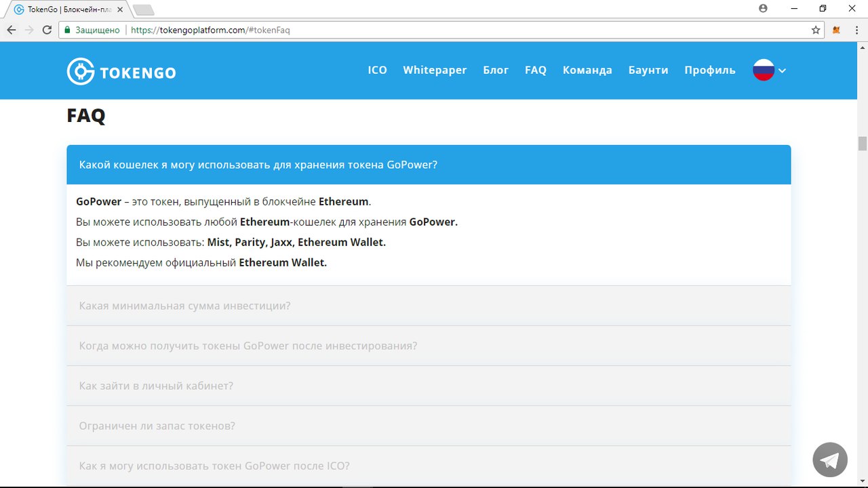
Task: Open the Профиль menu item
Action: (710, 70)
